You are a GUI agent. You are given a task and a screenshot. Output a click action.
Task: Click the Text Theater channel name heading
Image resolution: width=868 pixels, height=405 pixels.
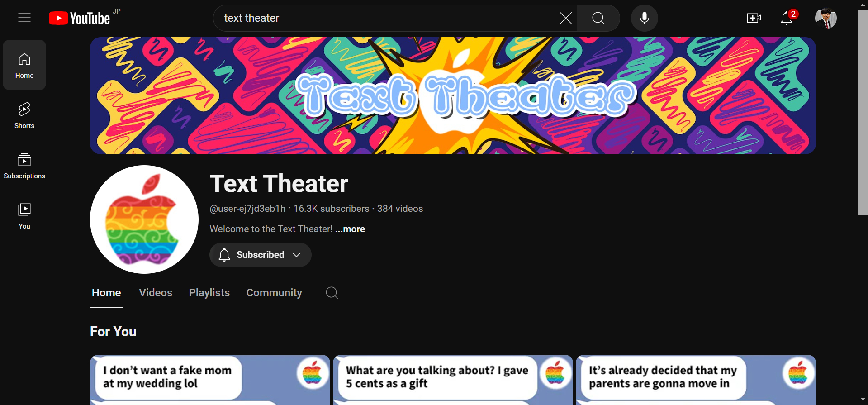point(279,184)
